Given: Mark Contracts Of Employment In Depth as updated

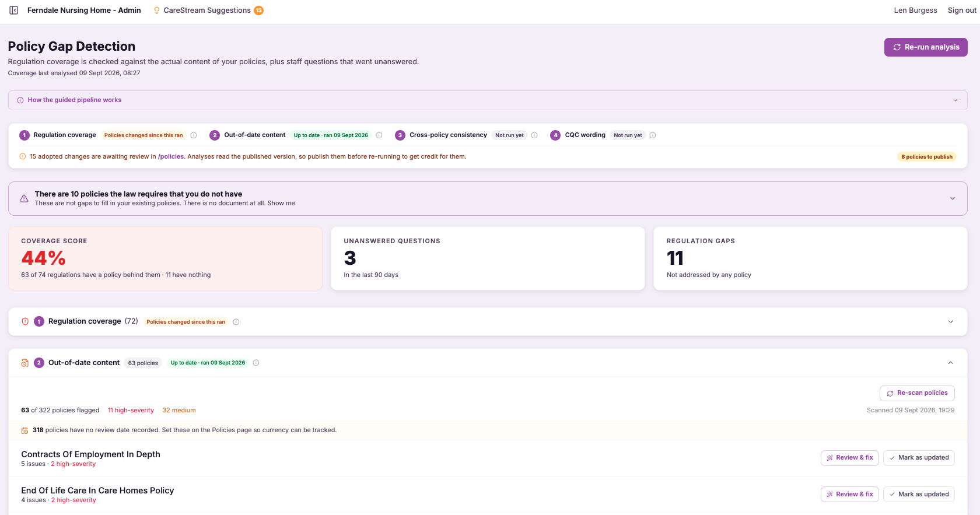Looking at the screenshot, I should (x=919, y=458).
